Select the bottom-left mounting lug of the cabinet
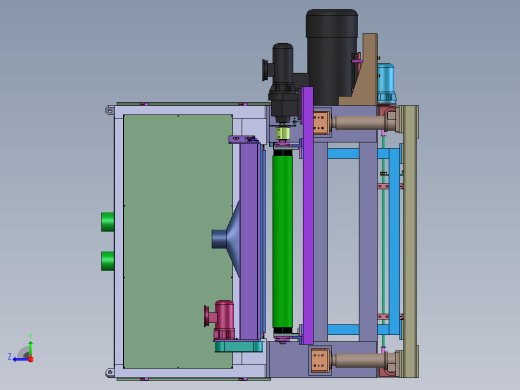Screen dimensions: 520x390 [x=110, y=372]
